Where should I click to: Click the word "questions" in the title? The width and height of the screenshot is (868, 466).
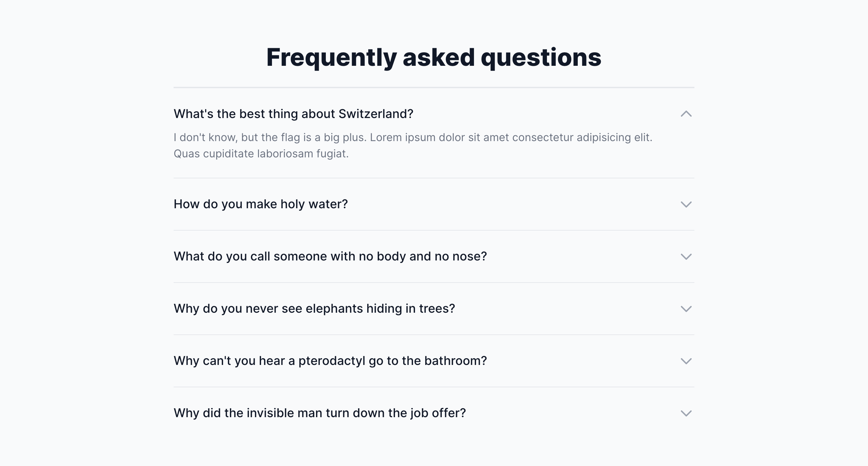click(x=541, y=57)
